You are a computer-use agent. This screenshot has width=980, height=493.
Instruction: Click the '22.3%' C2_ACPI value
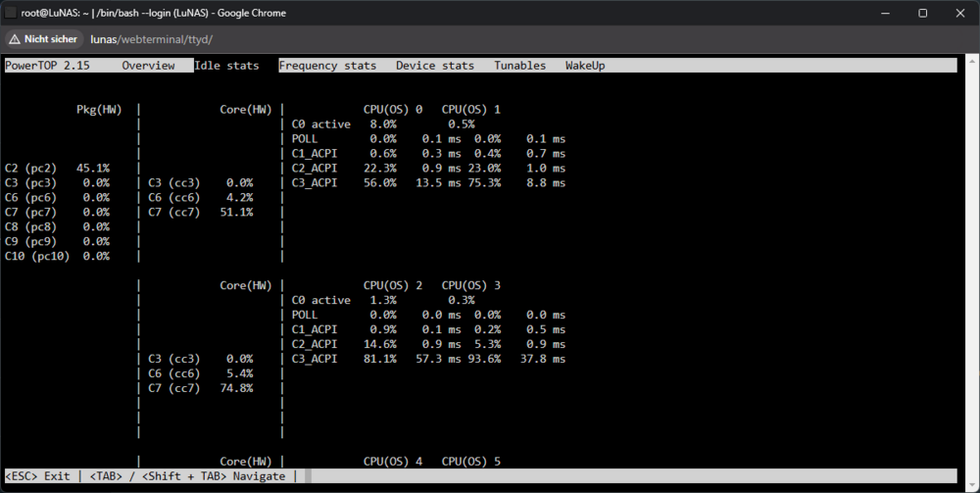[380, 168]
